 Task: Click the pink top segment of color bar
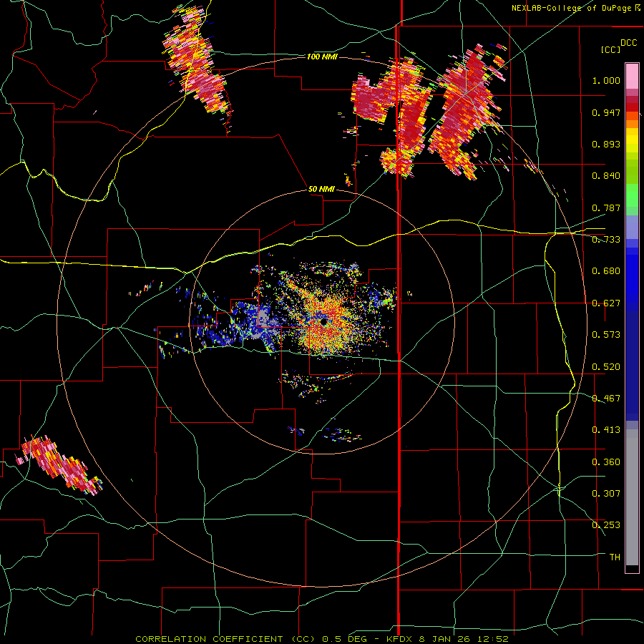[632, 76]
